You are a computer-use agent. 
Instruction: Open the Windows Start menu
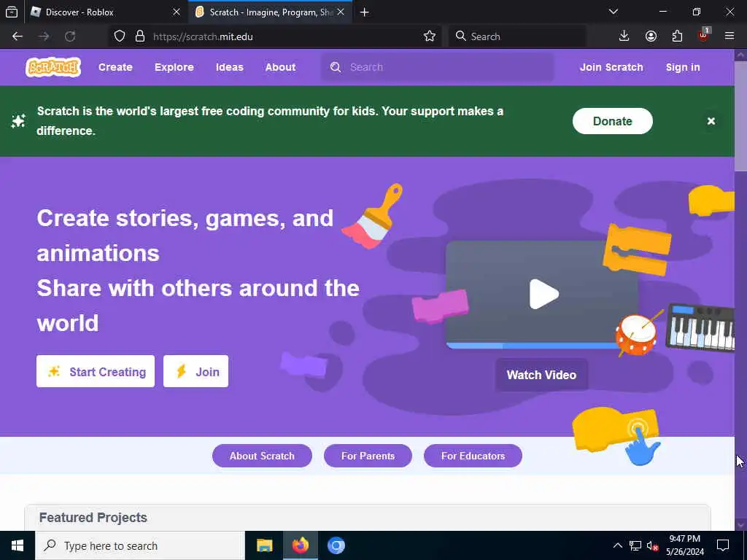[x=18, y=545]
